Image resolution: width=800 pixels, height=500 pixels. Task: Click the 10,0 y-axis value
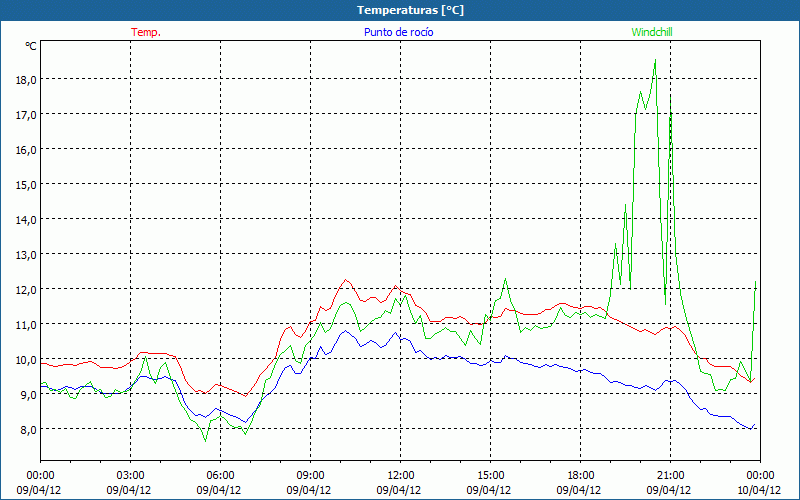26,359
